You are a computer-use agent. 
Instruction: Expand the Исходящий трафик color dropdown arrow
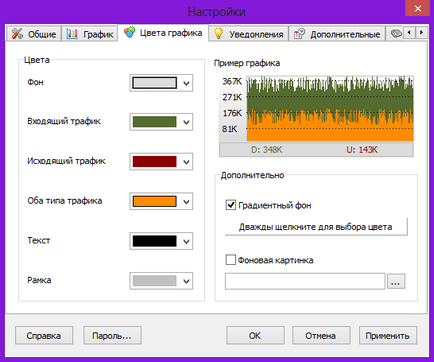click(x=186, y=162)
